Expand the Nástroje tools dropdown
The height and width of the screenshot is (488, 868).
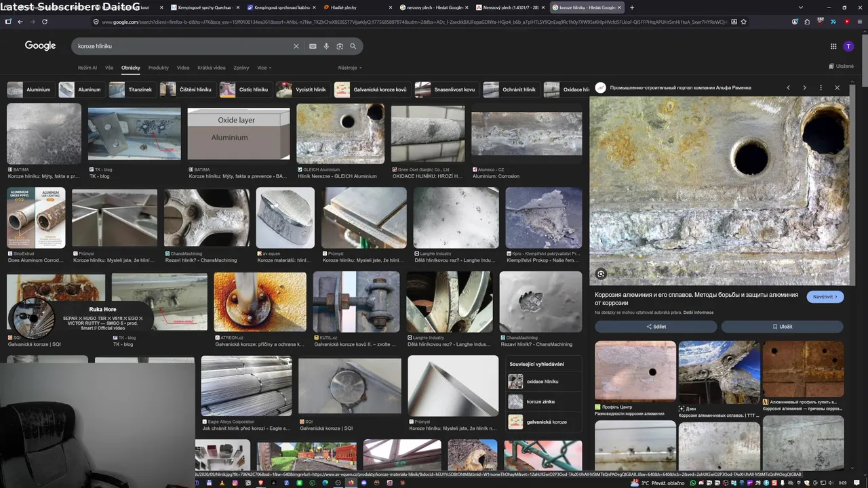click(350, 68)
